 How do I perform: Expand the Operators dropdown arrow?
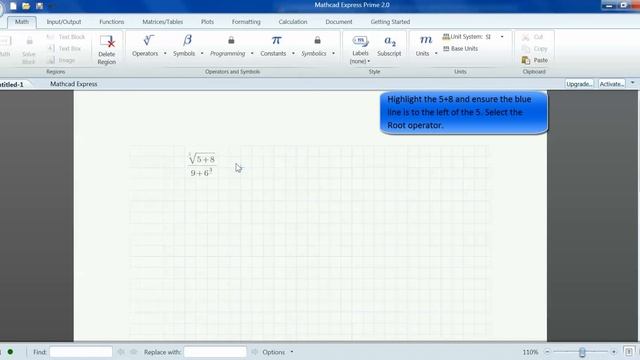[165, 53]
